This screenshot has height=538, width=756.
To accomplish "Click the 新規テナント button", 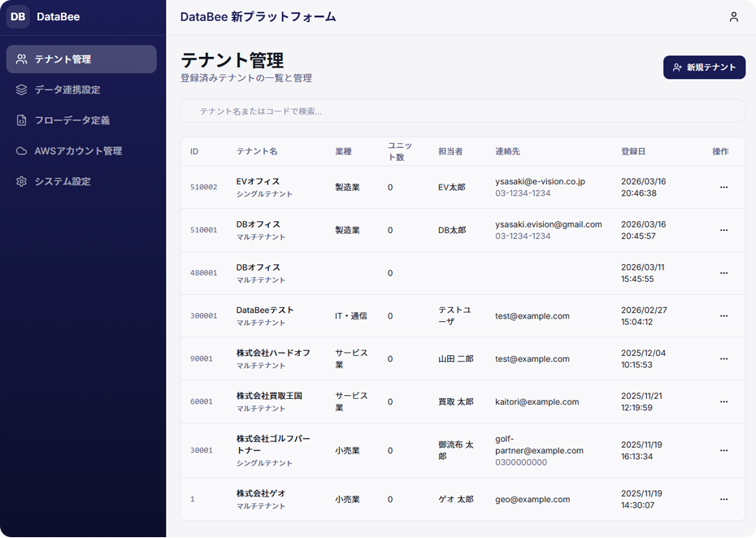I will click(704, 67).
